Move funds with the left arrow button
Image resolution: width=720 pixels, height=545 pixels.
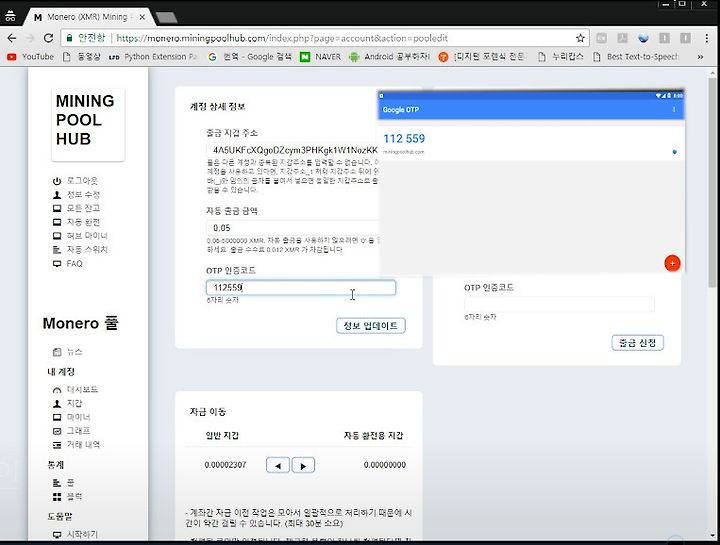[x=278, y=465]
